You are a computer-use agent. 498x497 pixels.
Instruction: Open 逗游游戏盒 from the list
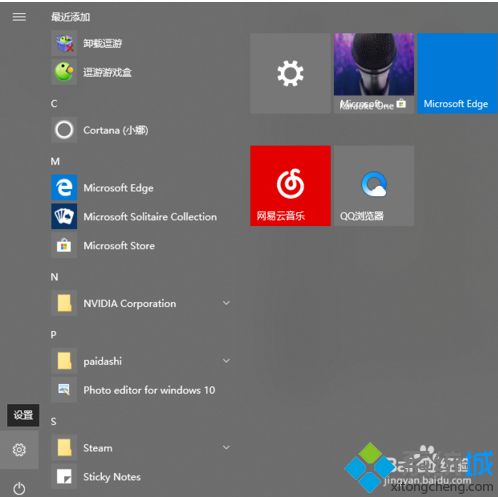click(107, 72)
